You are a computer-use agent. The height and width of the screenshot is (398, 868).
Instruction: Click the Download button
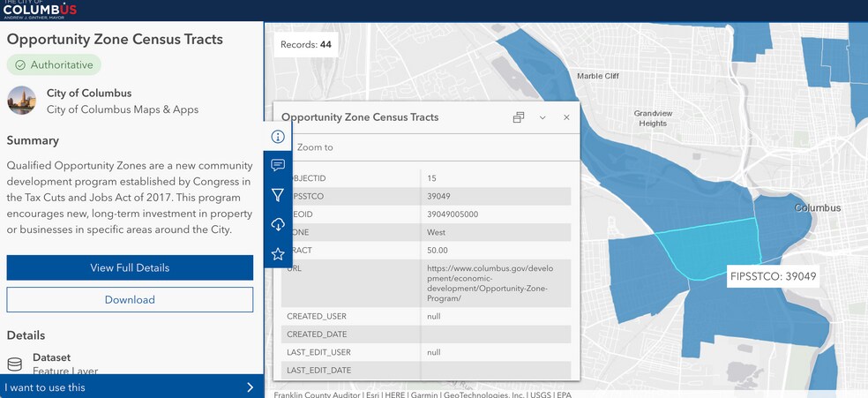click(130, 299)
